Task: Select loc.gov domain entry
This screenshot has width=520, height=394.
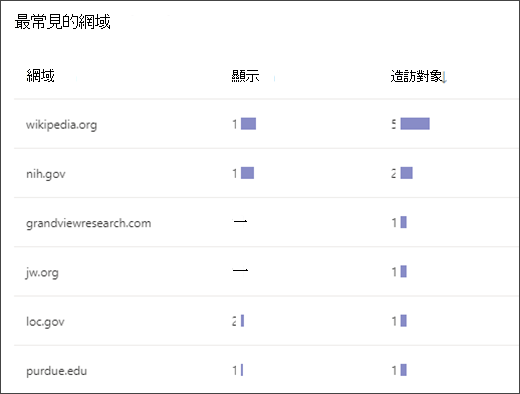Action: pos(45,322)
